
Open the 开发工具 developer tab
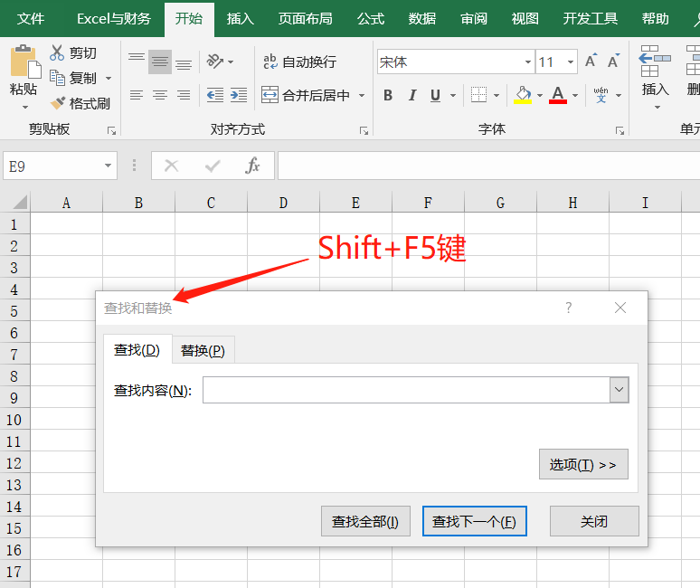pos(591,19)
